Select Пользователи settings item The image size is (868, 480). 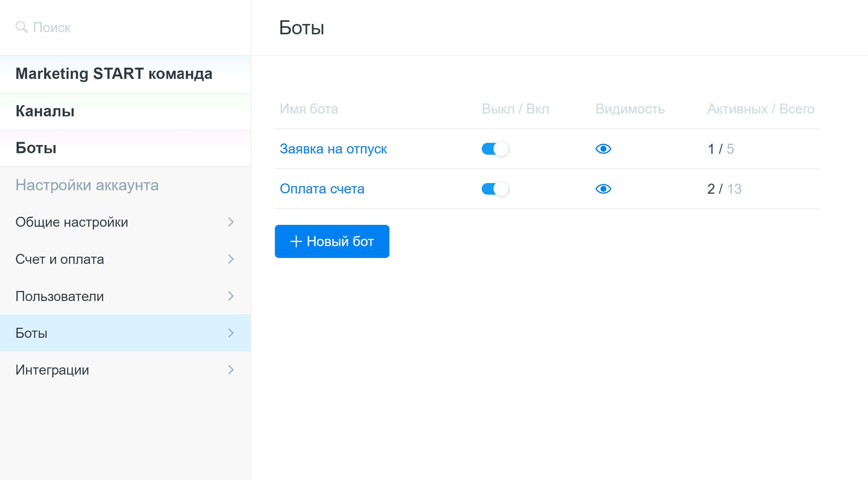60,296
